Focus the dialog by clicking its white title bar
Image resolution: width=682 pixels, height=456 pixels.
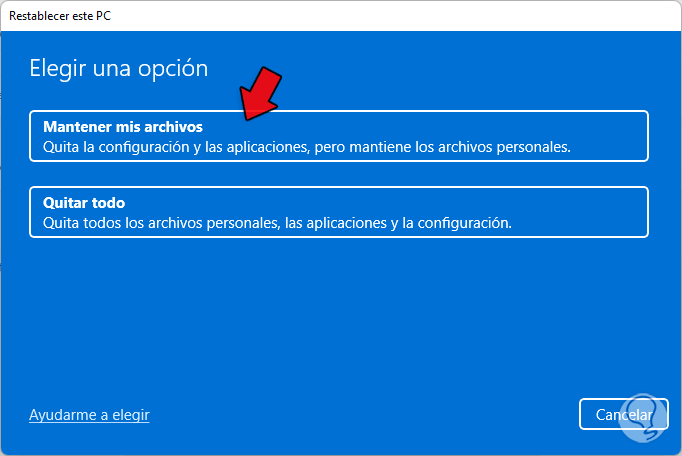[341, 16]
